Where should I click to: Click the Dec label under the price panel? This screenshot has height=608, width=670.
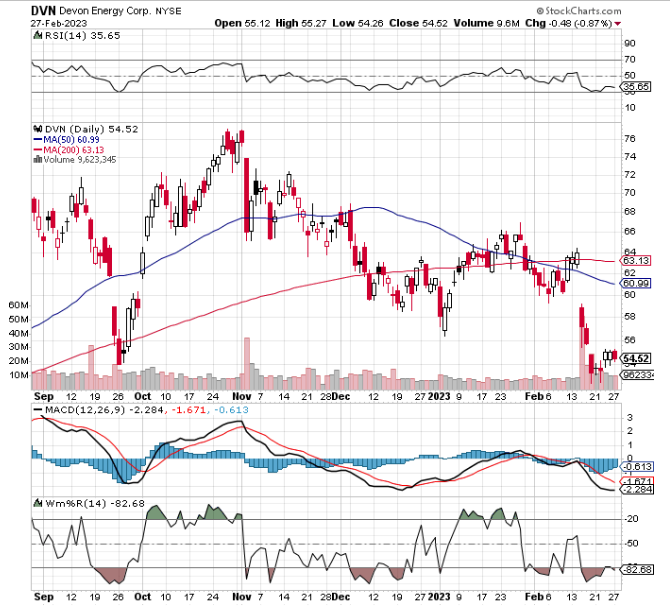341,396
